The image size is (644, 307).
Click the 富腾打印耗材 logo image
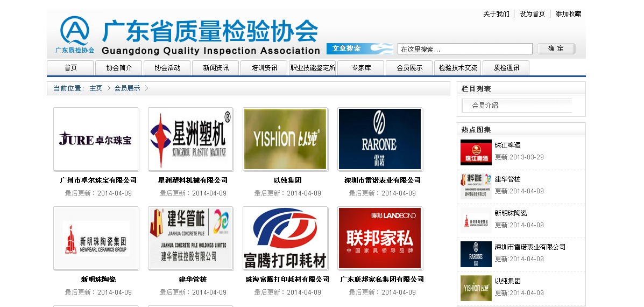[x=285, y=239]
